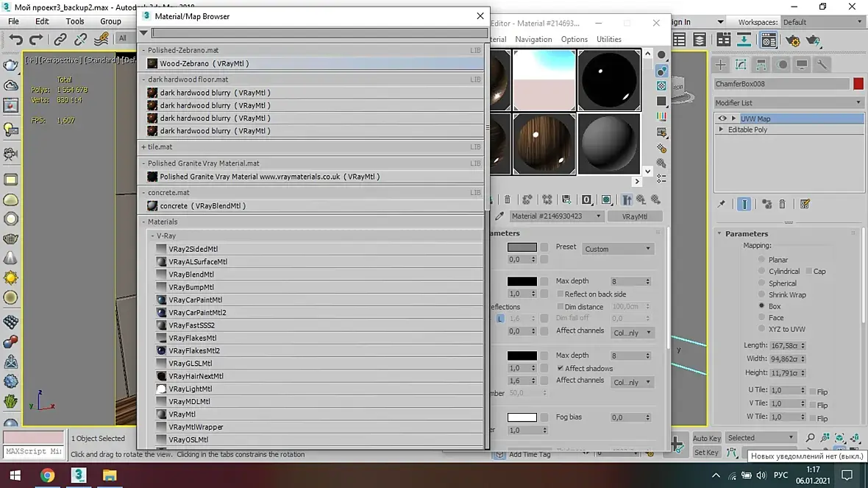Image resolution: width=868 pixels, height=488 pixels.
Task: Toggle Affect shadows checkbox
Action: [561, 368]
